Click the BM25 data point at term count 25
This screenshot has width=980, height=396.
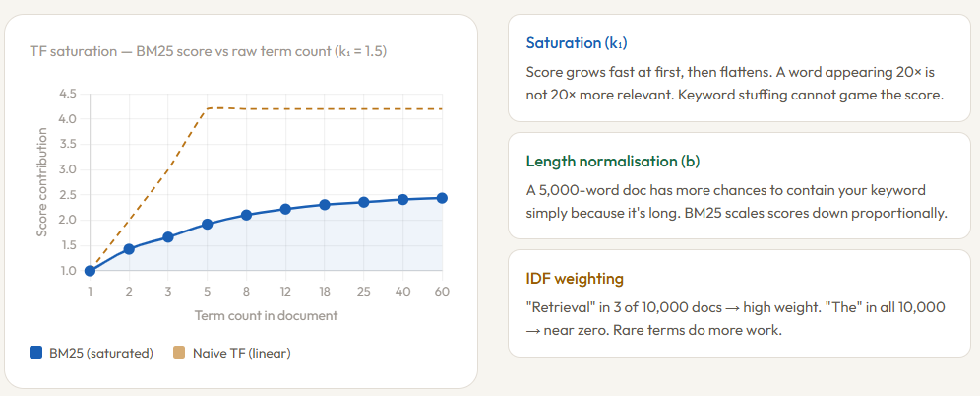tap(364, 202)
